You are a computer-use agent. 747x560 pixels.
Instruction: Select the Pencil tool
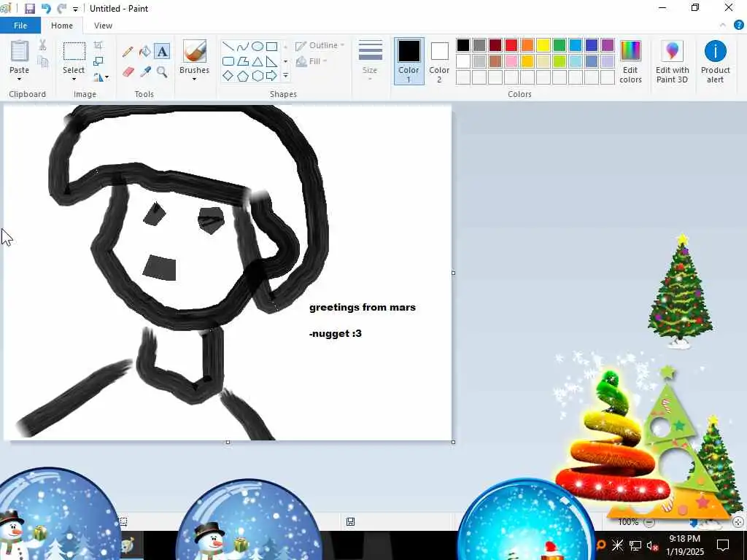pyautogui.click(x=128, y=52)
